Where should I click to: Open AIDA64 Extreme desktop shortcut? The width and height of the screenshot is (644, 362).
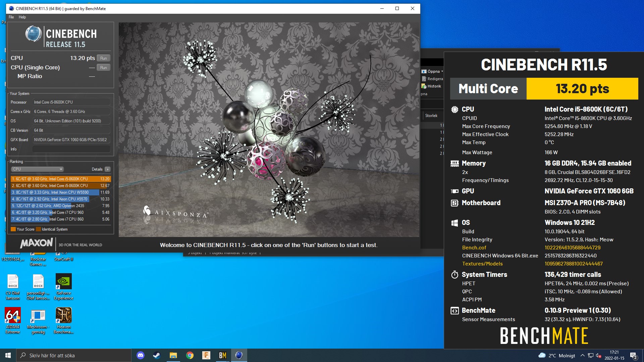(13, 321)
